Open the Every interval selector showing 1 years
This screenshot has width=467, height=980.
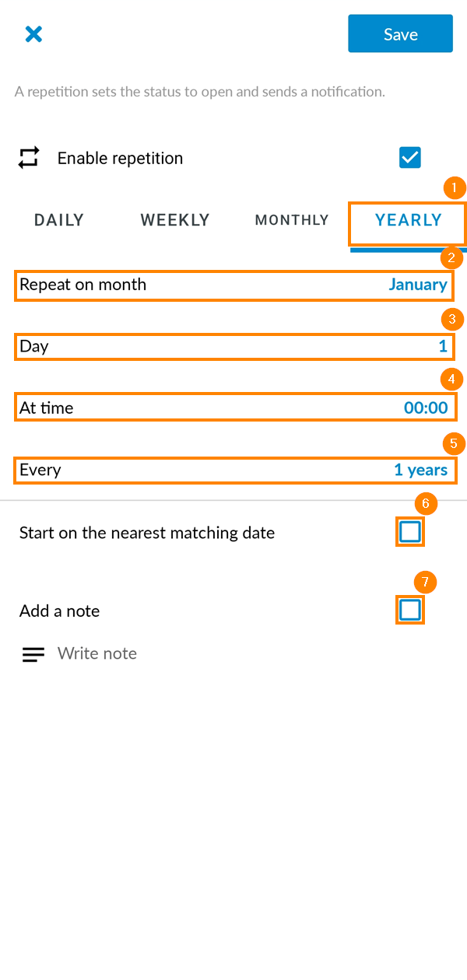(x=233, y=470)
